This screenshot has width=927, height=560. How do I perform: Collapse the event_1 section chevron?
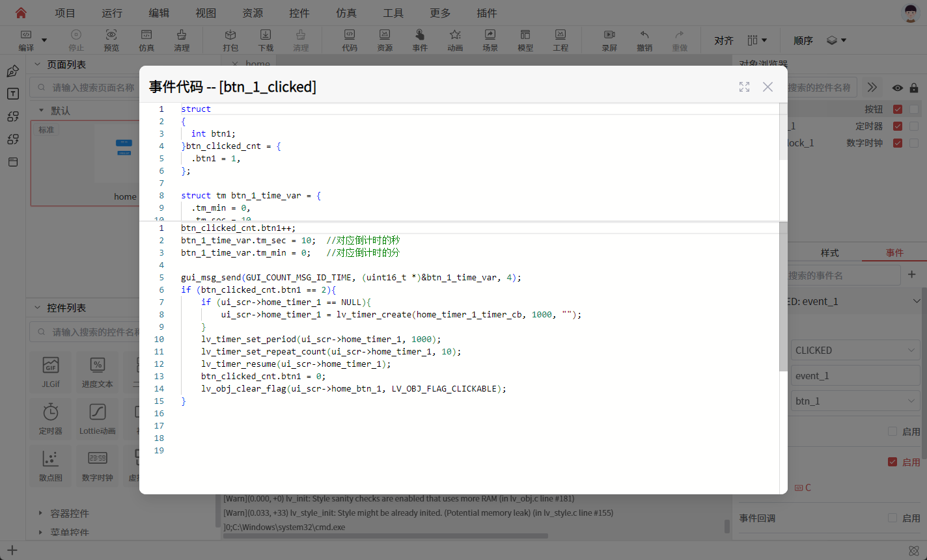pyautogui.click(x=917, y=301)
